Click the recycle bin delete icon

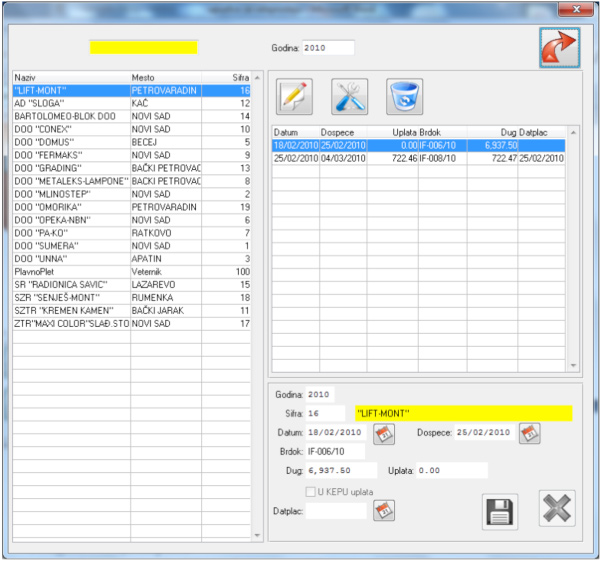click(x=405, y=97)
